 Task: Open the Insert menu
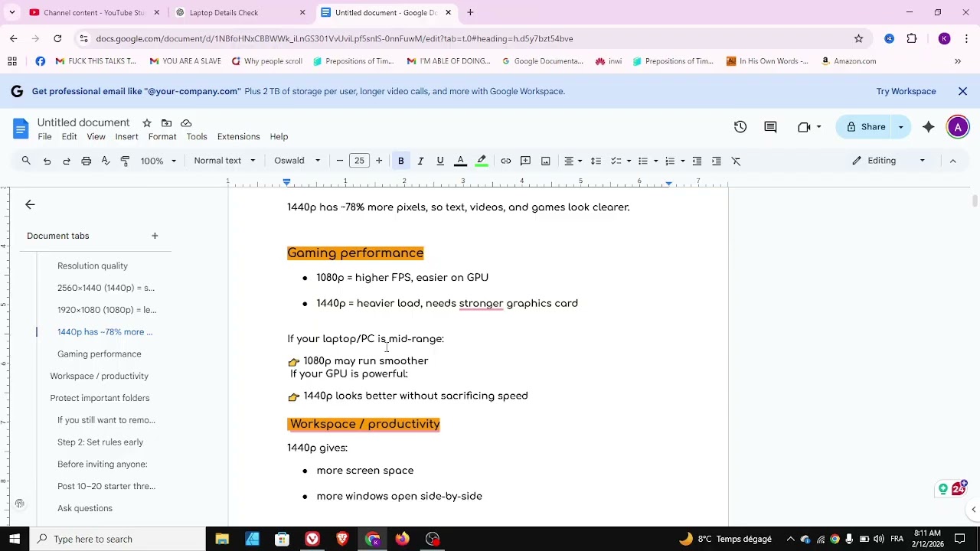point(126,137)
